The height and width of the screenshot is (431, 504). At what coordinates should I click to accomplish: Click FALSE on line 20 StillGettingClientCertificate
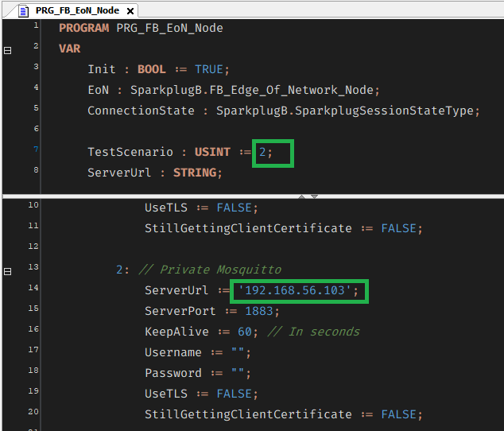tap(401, 414)
